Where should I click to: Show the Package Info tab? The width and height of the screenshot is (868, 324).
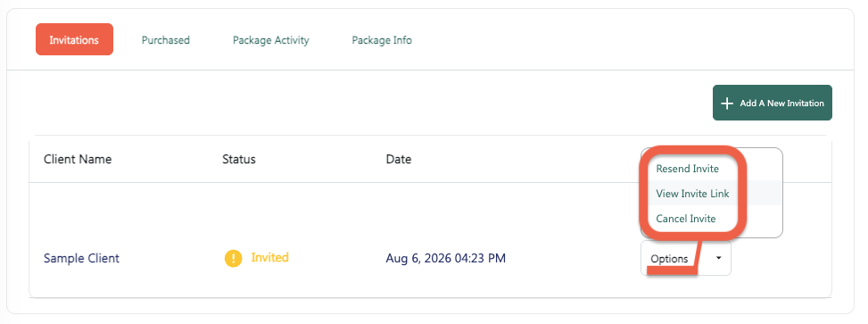pos(382,40)
